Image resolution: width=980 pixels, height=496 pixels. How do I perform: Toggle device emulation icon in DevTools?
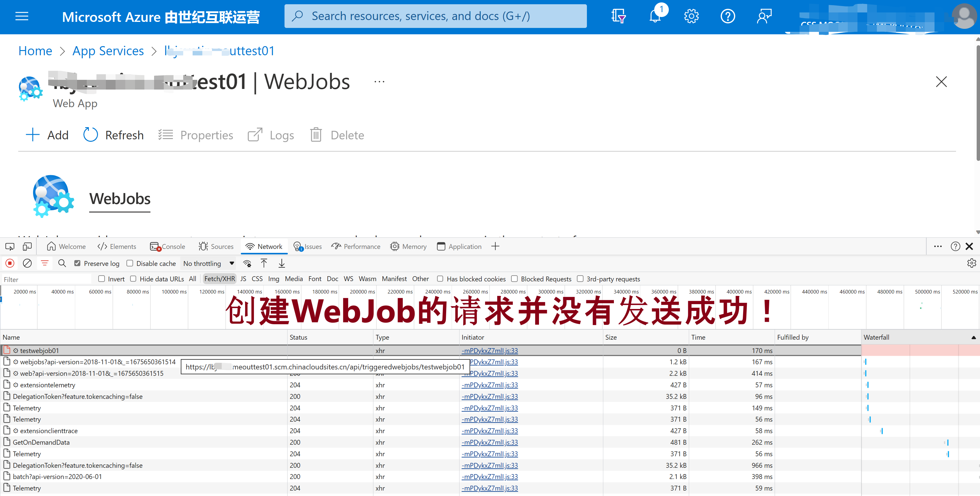(27, 247)
